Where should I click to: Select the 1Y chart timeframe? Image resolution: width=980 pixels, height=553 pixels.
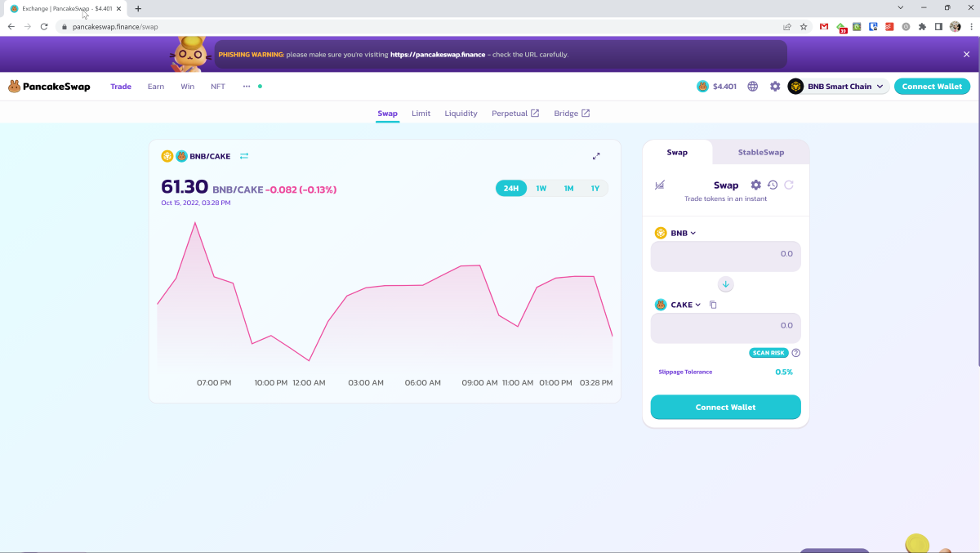595,189
